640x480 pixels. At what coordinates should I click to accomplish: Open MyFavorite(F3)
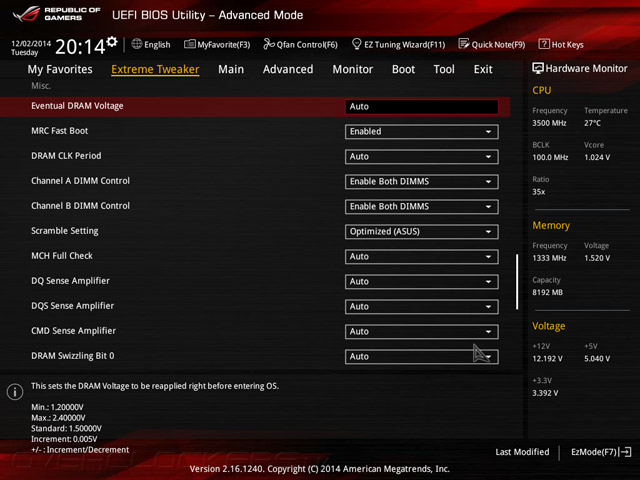coord(217,44)
